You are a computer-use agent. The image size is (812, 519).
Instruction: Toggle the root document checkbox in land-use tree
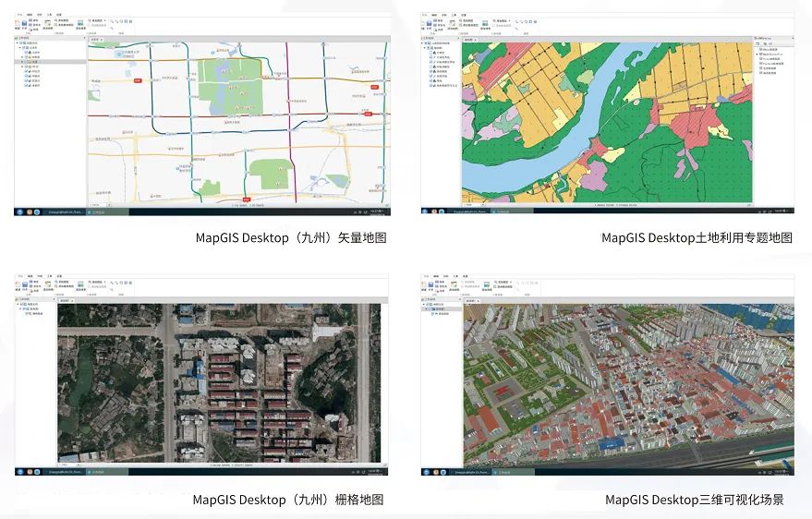(426, 43)
